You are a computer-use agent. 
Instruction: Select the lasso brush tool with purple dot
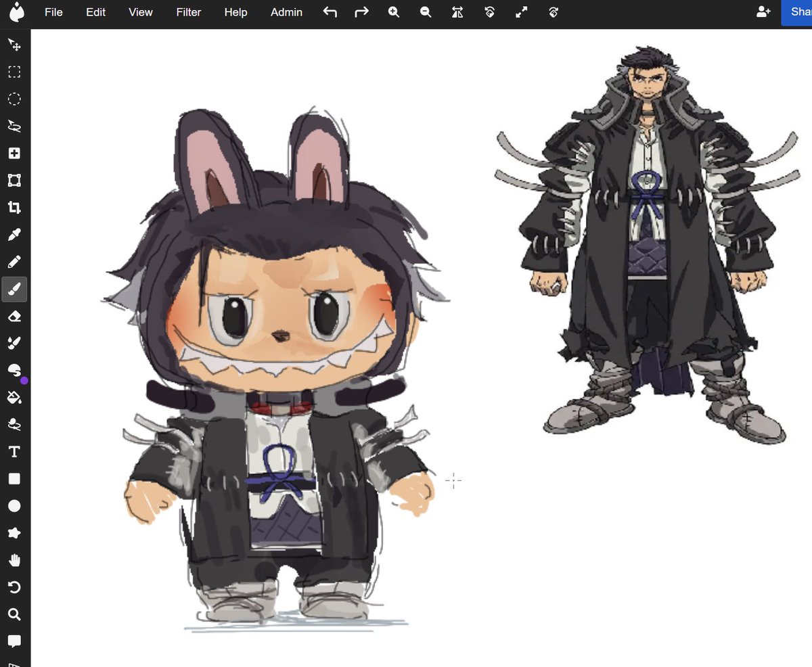[14, 370]
